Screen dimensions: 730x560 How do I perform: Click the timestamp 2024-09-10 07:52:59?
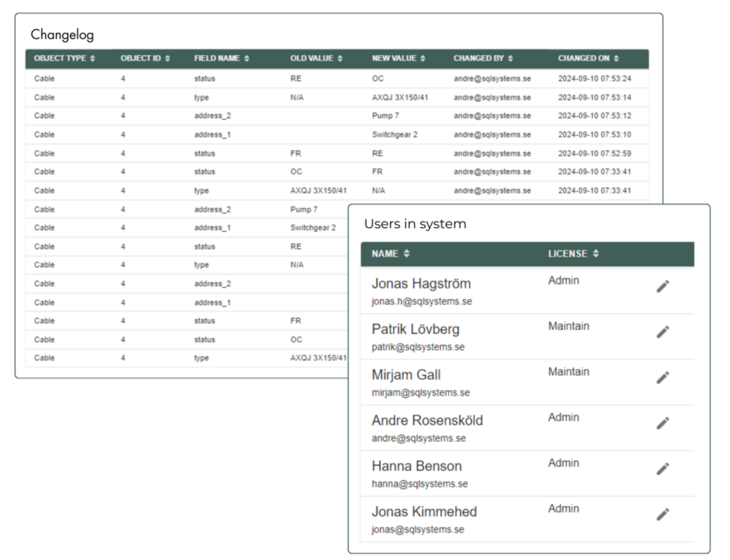(x=594, y=153)
